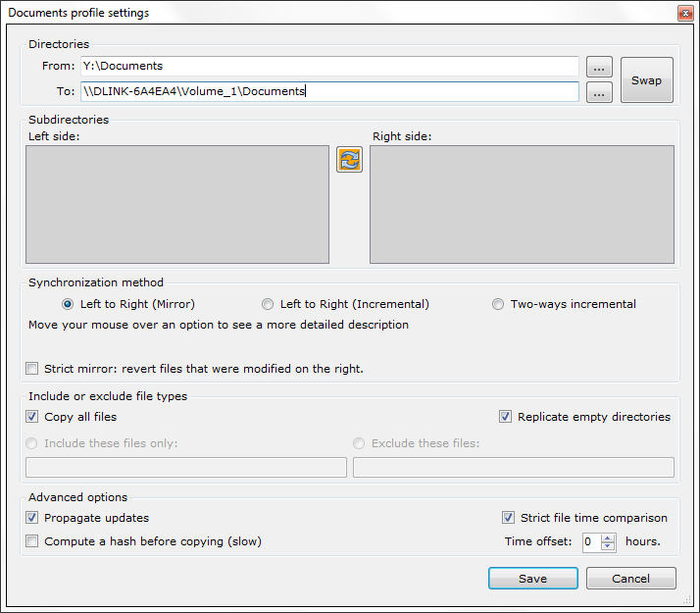Click the From directory path field
The image size is (700, 613).
click(330, 66)
